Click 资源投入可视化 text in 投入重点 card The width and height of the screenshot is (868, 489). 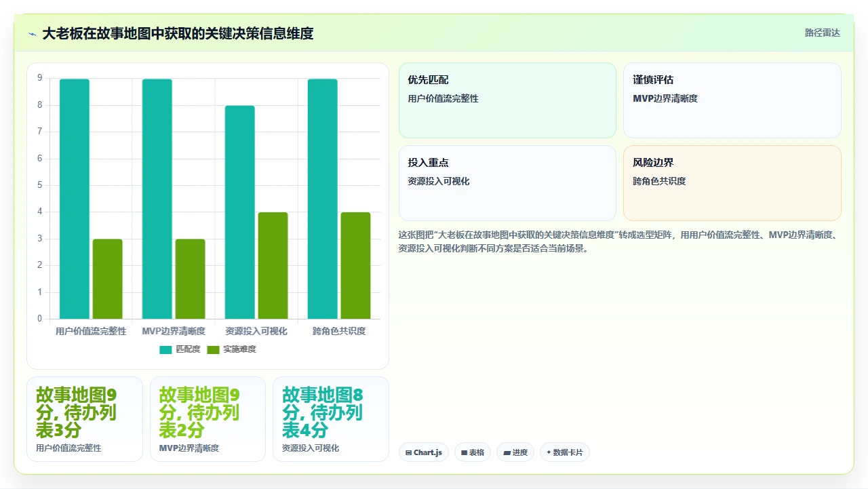(439, 181)
